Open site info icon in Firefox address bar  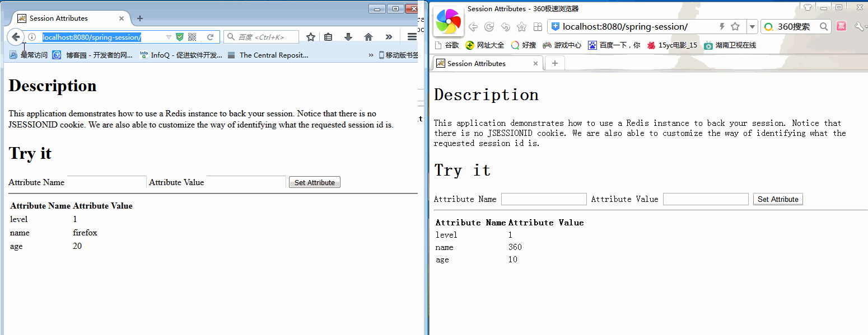coord(32,37)
